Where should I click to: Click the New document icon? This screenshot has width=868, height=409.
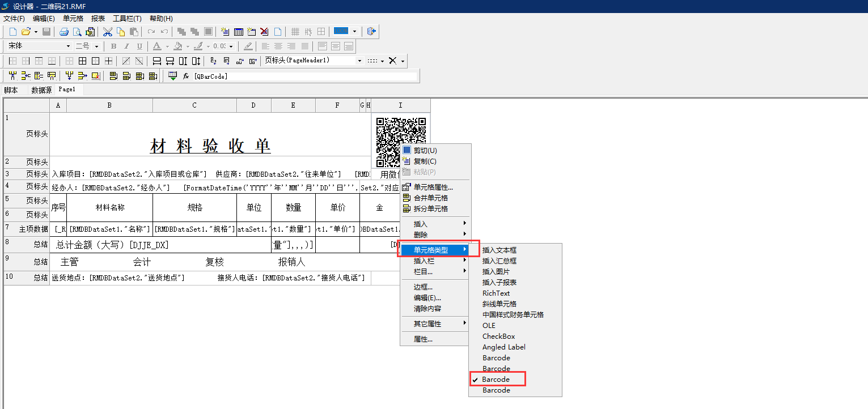(x=12, y=32)
